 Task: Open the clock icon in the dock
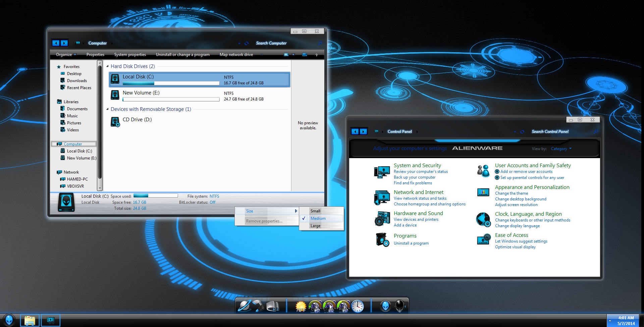[x=358, y=306]
